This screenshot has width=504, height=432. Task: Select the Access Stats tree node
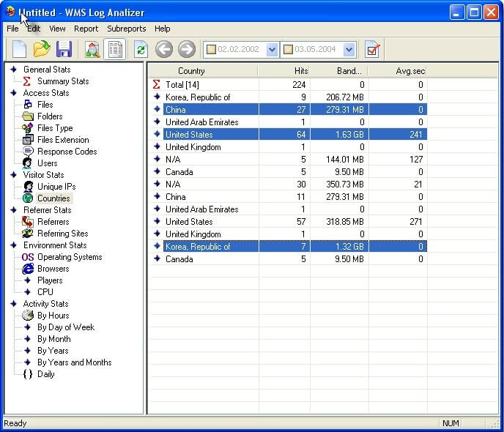(46, 93)
